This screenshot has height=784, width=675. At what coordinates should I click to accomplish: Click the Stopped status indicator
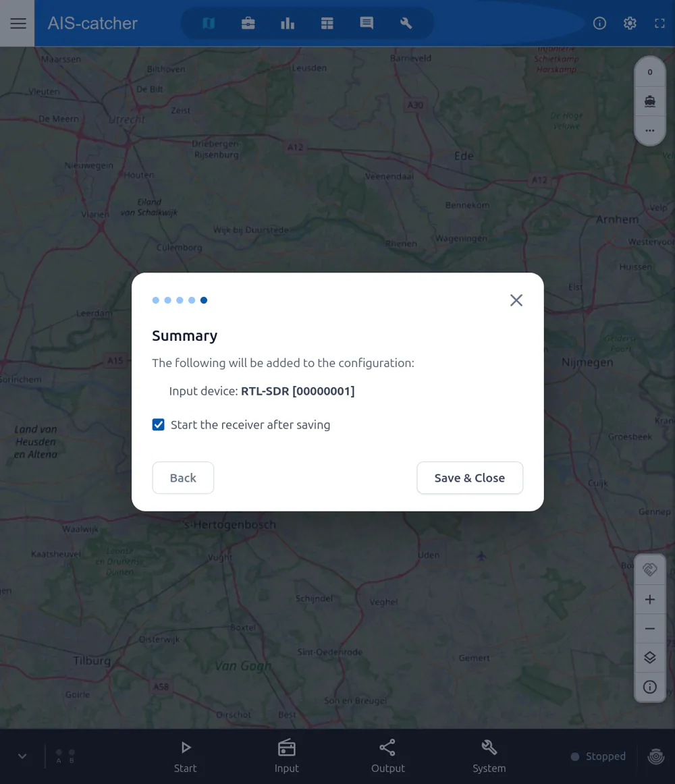599,756
